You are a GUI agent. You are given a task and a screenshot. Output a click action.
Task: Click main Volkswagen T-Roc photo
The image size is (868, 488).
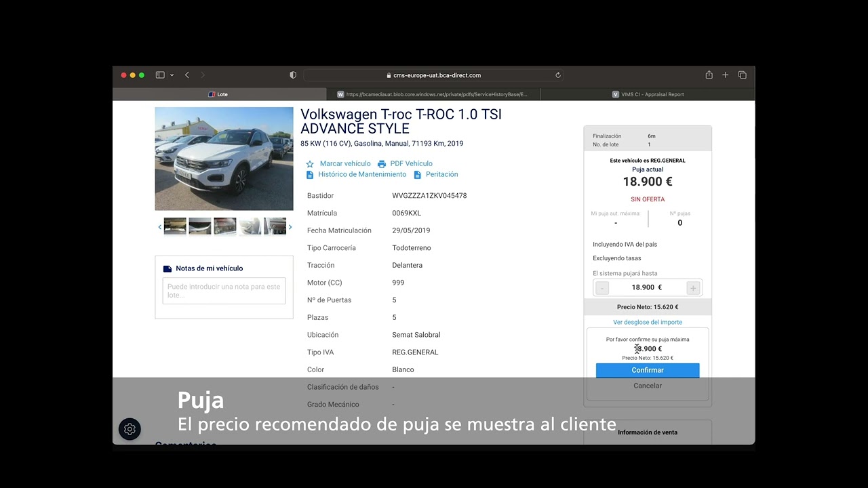pyautogui.click(x=224, y=159)
